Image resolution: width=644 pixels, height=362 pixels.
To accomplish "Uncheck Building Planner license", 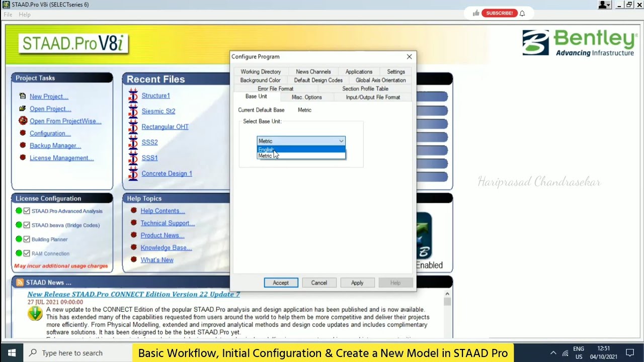I will [x=27, y=239].
